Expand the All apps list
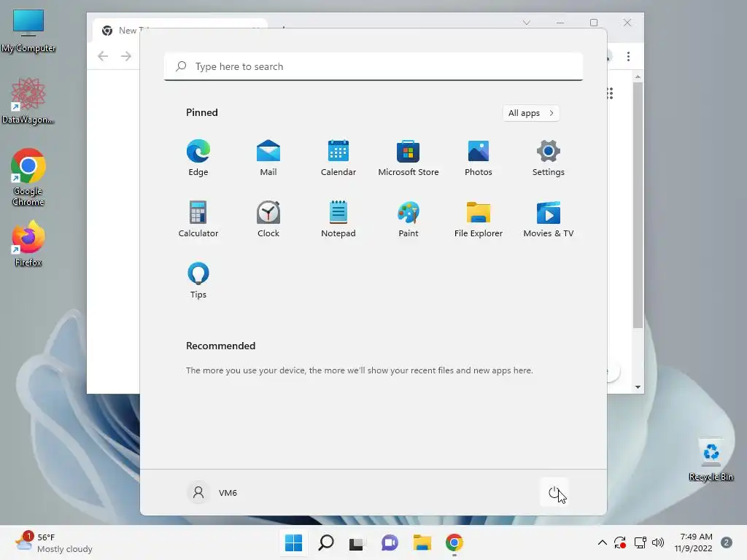Viewport: 747px width, 560px height. (x=531, y=113)
